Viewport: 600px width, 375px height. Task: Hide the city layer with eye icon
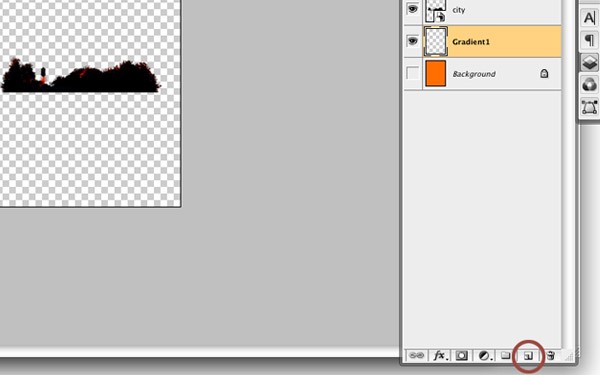tap(412, 9)
